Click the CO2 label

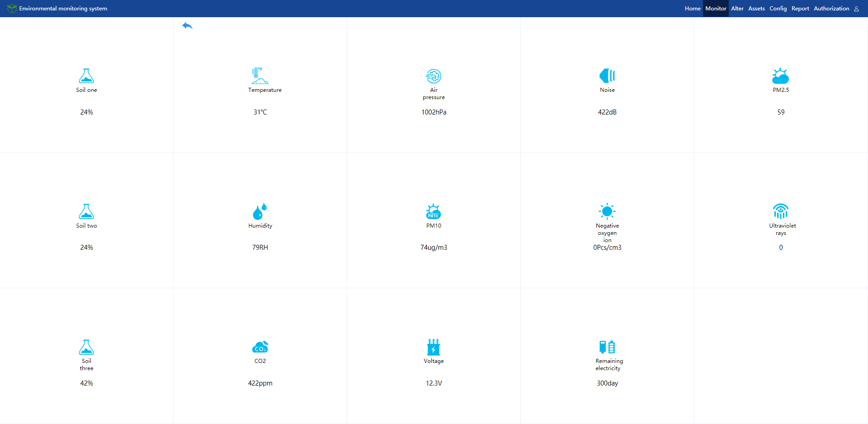pos(260,361)
